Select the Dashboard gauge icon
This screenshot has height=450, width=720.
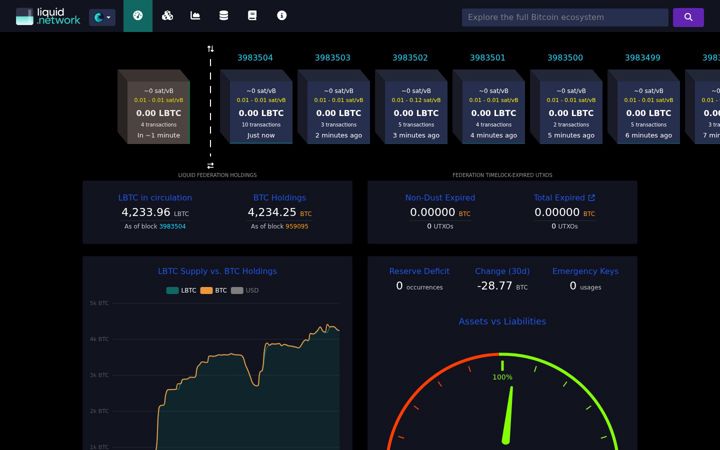click(138, 16)
